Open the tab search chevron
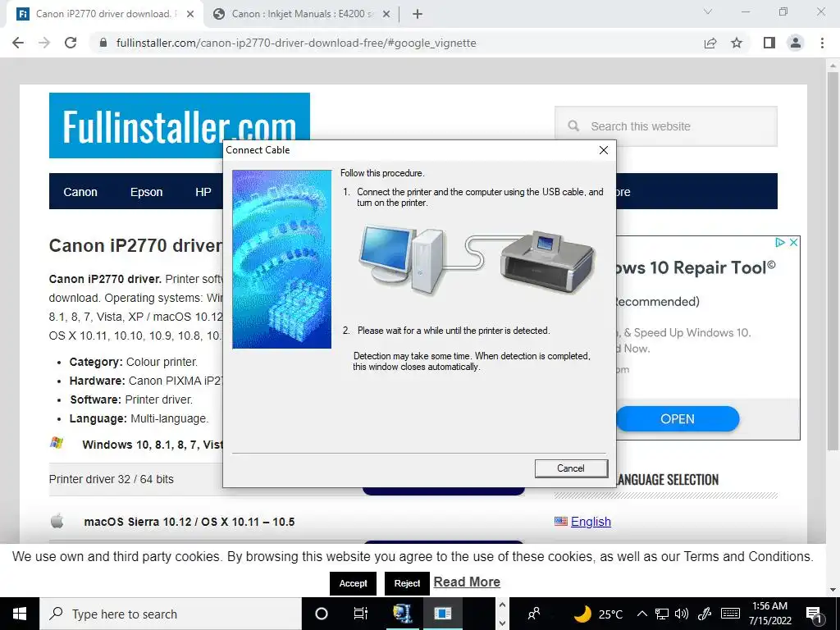Screen dimensions: 840x630 [708, 11]
